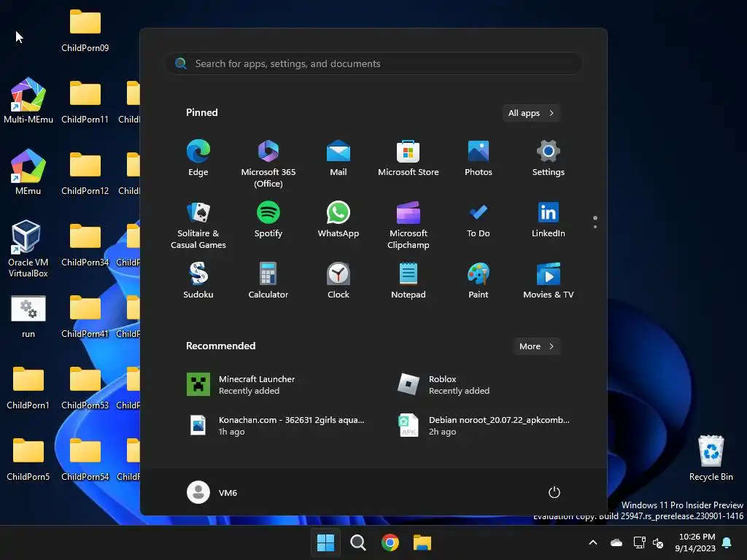
Task: Open notifications bell icon
Action: point(727,542)
